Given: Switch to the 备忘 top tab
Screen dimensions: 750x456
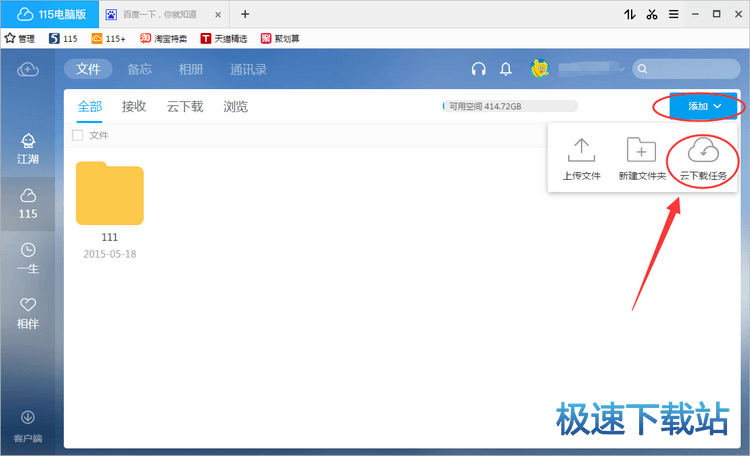Looking at the screenshot, I should 140,69.
